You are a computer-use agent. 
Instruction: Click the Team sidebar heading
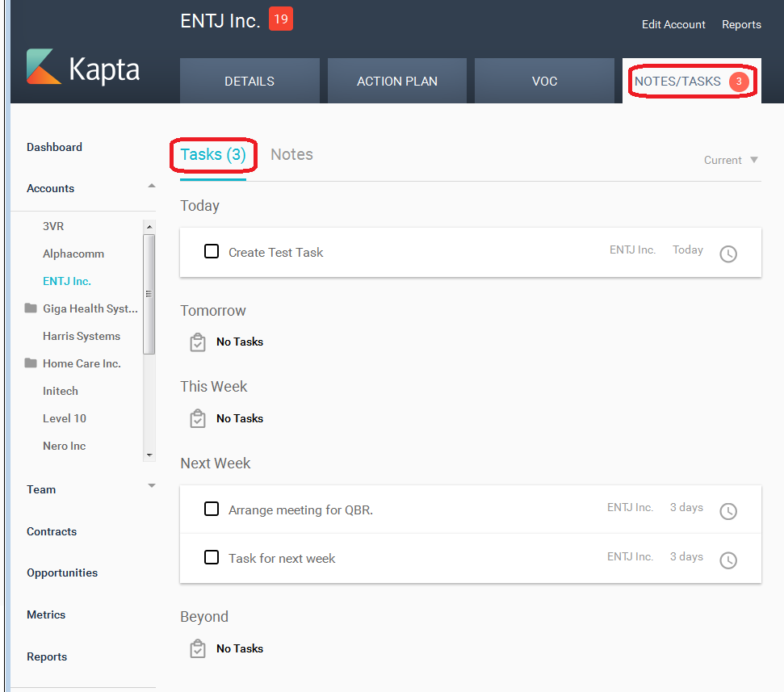click(41, 489)
